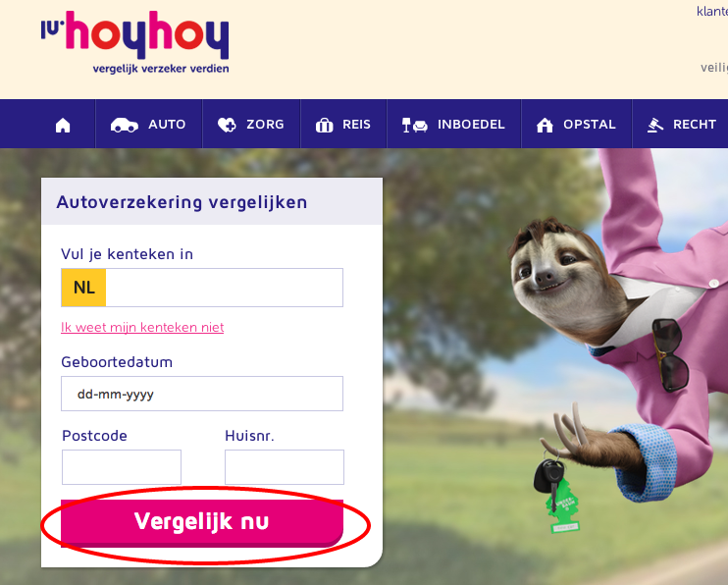Focus the kenteken license plate field

coord(202,288)
